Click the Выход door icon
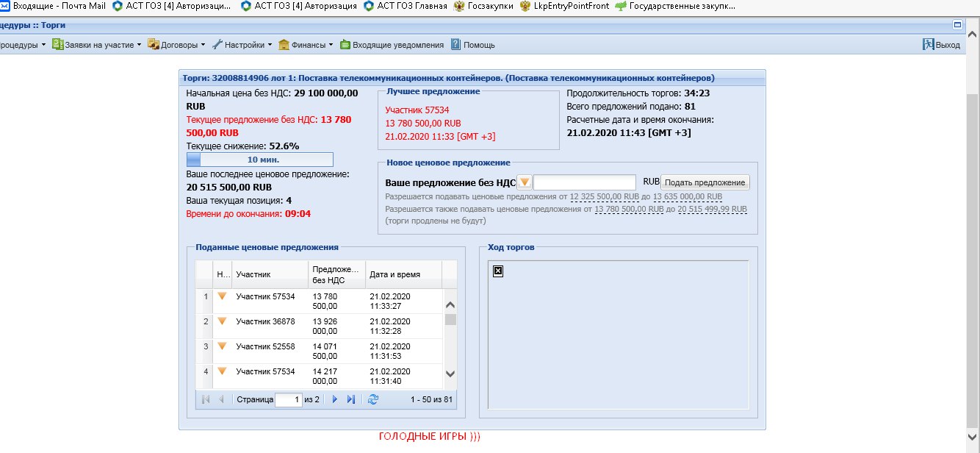Viewport: 980px width, 453px height. pos(928,44)
